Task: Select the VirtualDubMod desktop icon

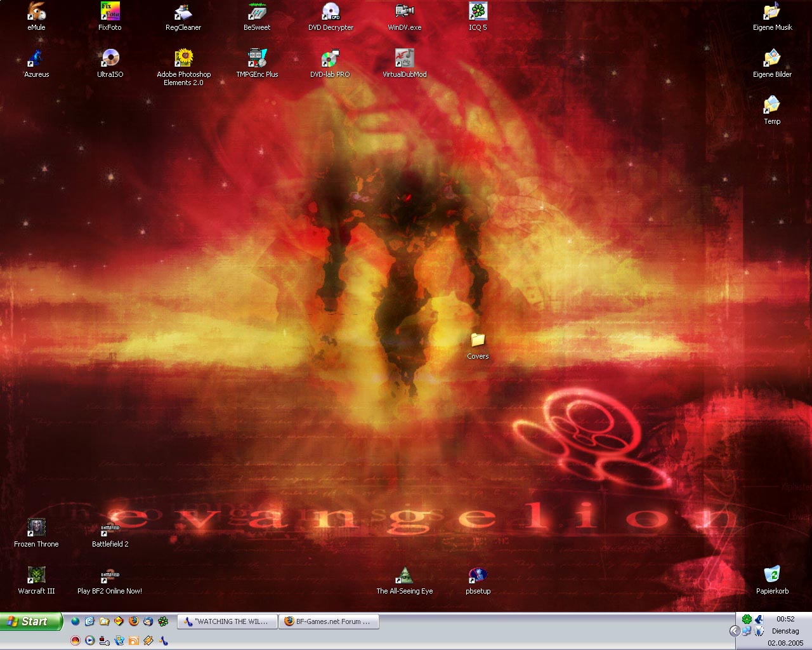Action: 404,64
